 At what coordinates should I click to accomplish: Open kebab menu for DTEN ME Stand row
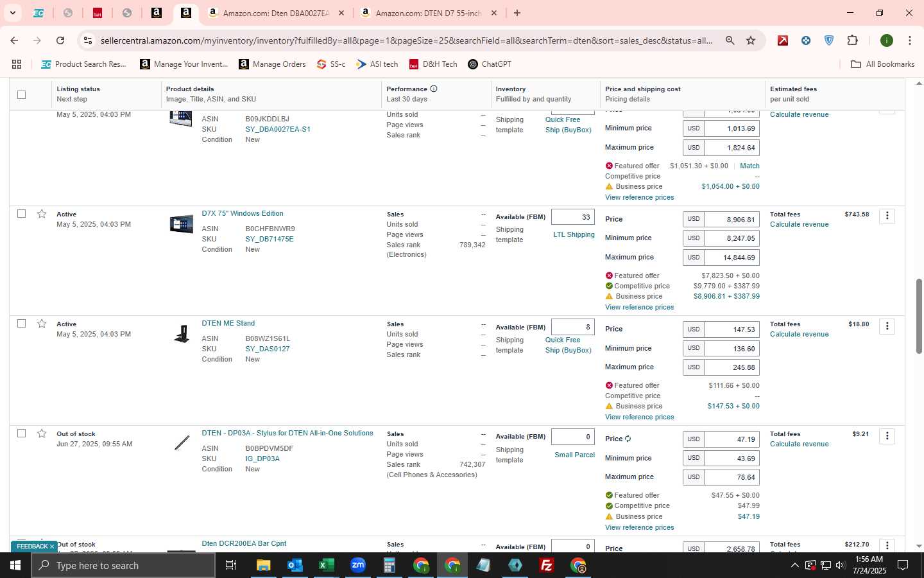click(887, 326)
